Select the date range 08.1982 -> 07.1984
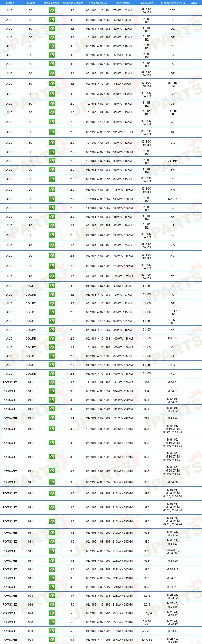This screenshot has height=644, width=202. (98, 152)
